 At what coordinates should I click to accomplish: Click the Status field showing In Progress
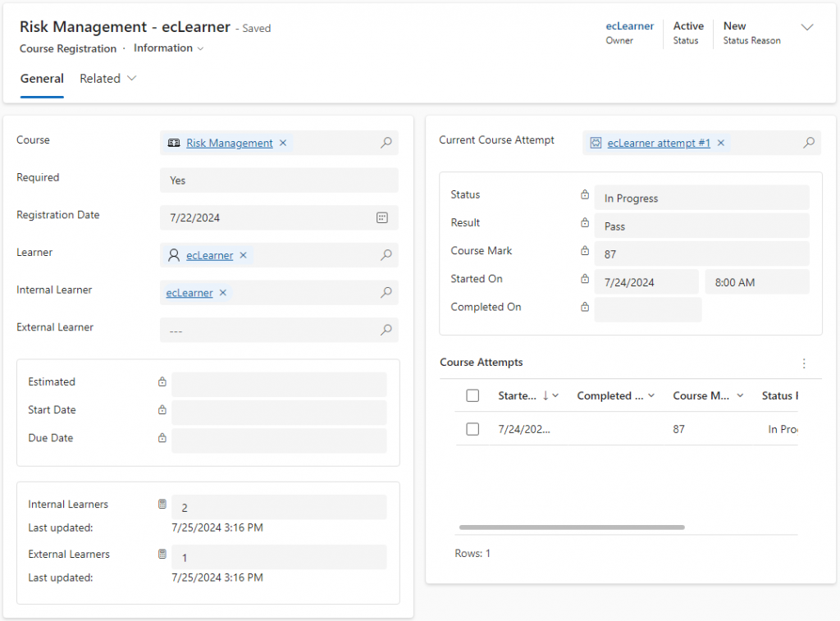pyautogui.click(x=702, y=198)
